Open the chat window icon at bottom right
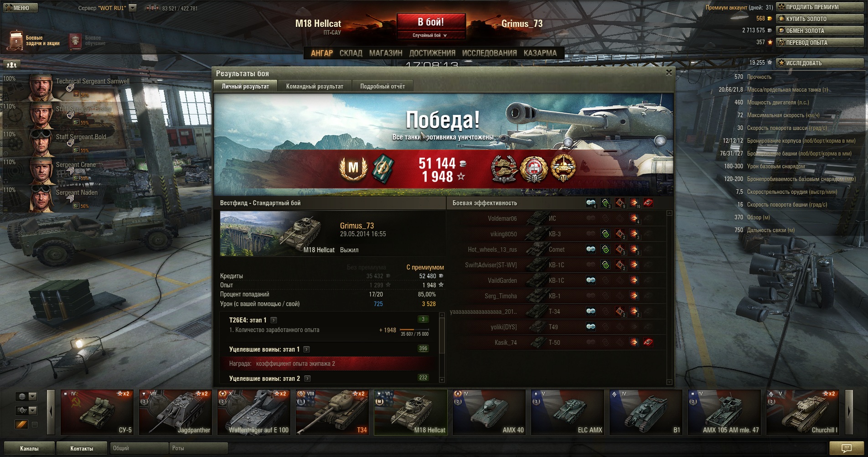This screenshot has height=457, width=868. (846, 448)
